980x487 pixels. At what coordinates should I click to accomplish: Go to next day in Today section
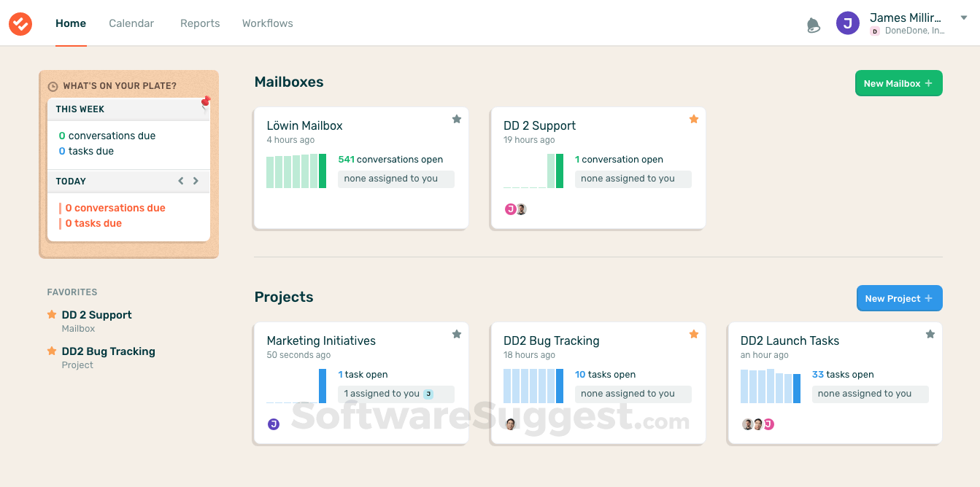[x=196, y=181]
